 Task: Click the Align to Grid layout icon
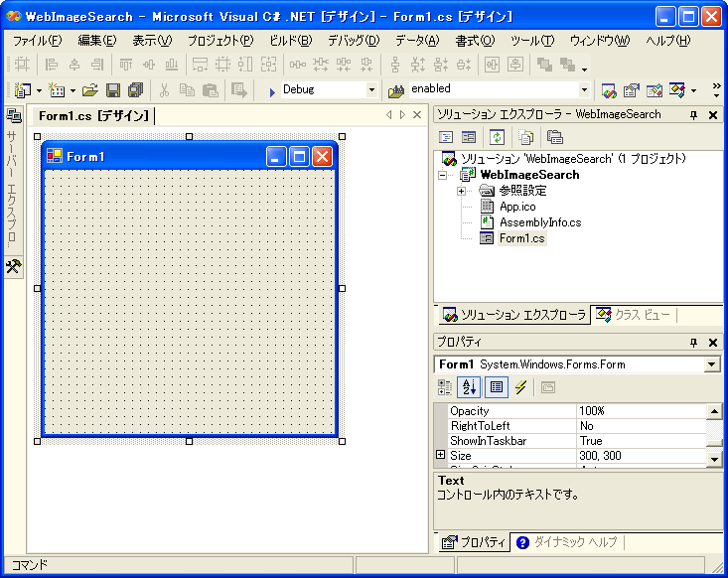22,65
